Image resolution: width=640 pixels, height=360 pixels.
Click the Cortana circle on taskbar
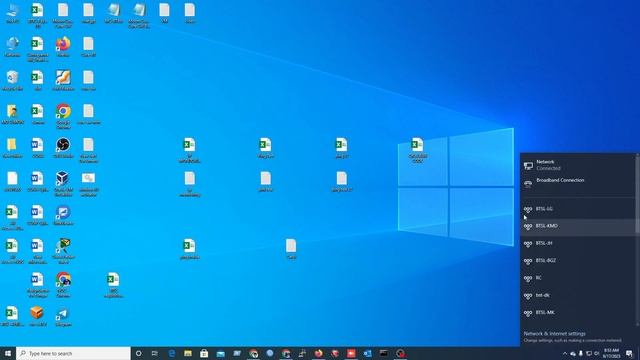pos(138,353)
